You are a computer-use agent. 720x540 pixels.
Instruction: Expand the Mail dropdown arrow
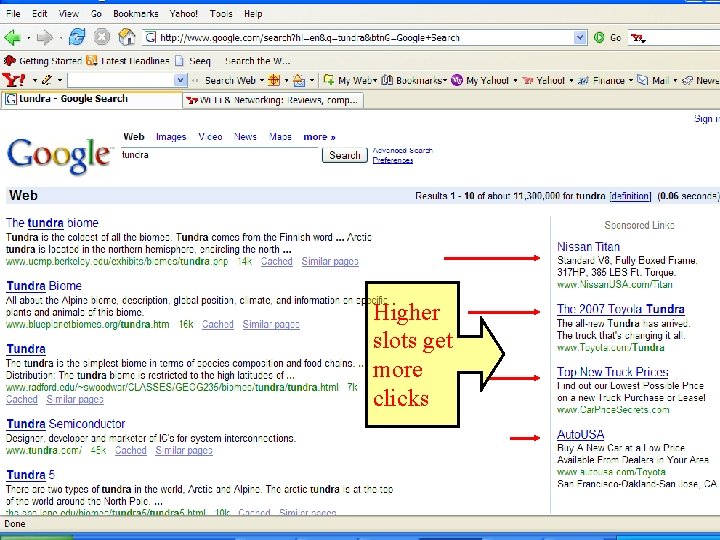(675, 80)
